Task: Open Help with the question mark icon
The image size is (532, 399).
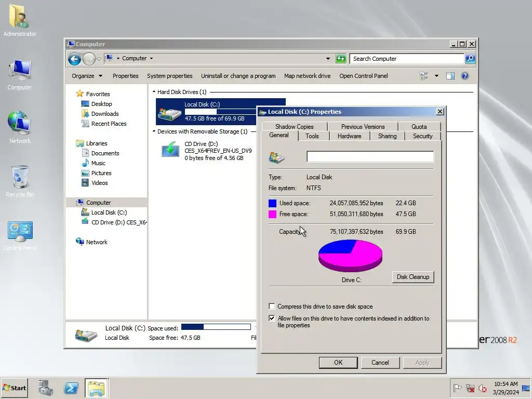Action: point(465,76)
